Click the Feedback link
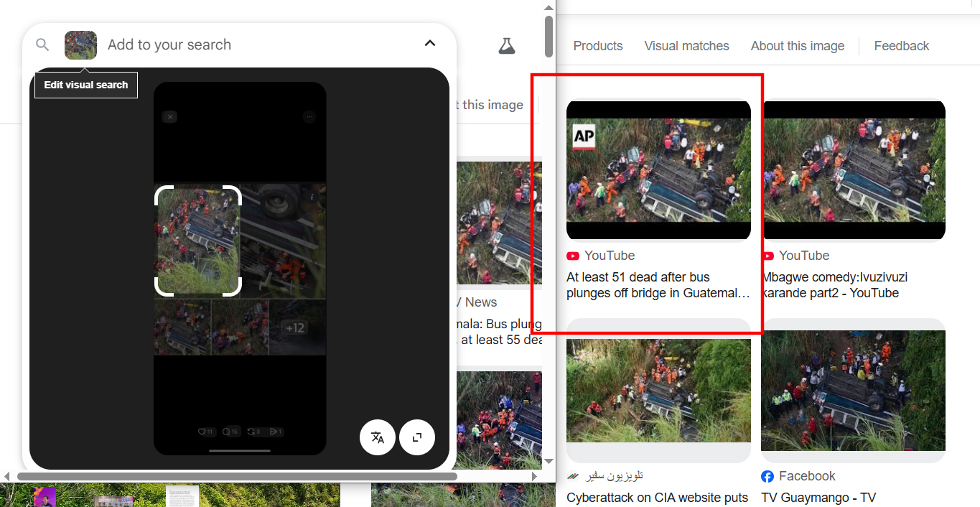Viewport: 980px width, 507px height. click(901, 46)
